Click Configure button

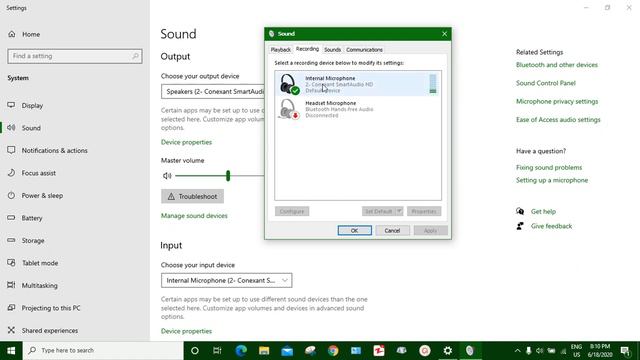pyautogui.click(x=292, y=211)
